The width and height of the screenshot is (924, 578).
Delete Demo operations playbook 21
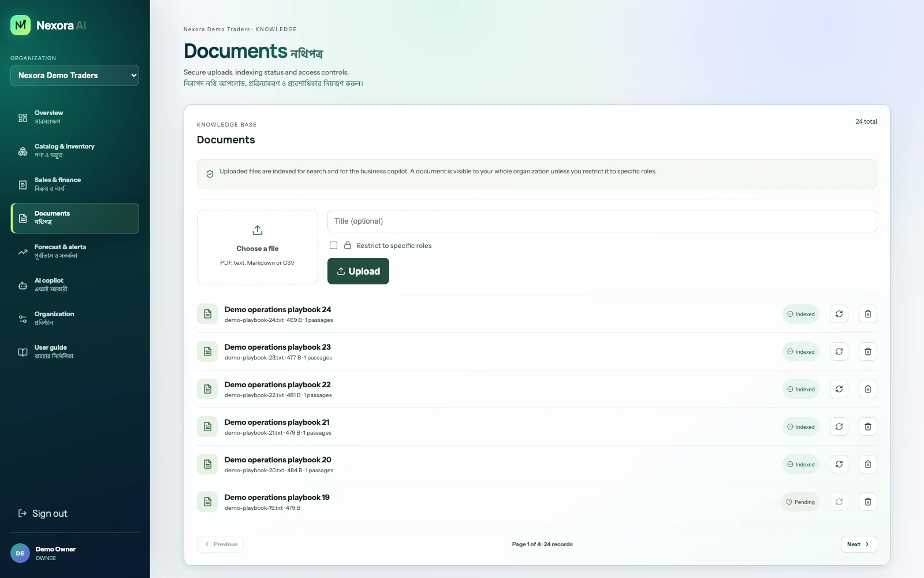click(868, 427)
